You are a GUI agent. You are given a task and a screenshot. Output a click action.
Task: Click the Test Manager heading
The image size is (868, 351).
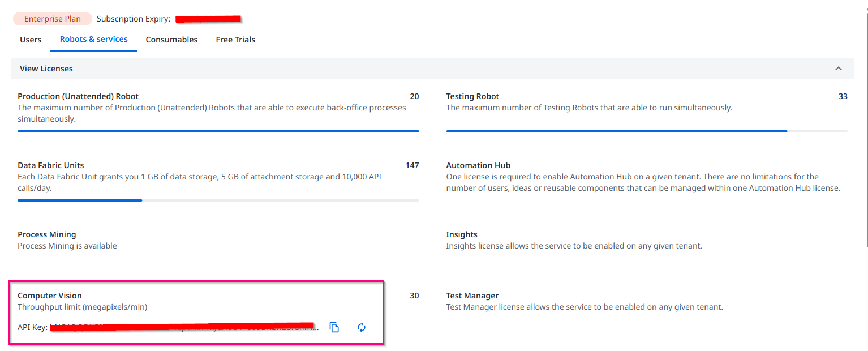coord(472,296)
